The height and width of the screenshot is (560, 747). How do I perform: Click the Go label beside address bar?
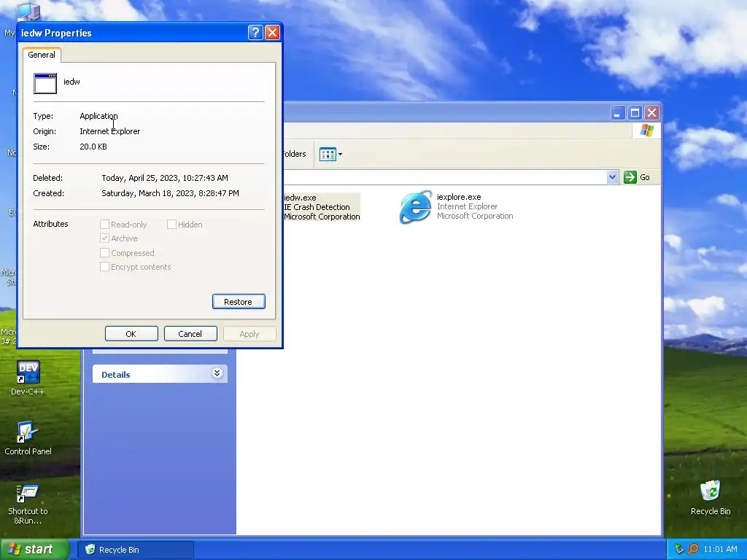pos(645,177)
